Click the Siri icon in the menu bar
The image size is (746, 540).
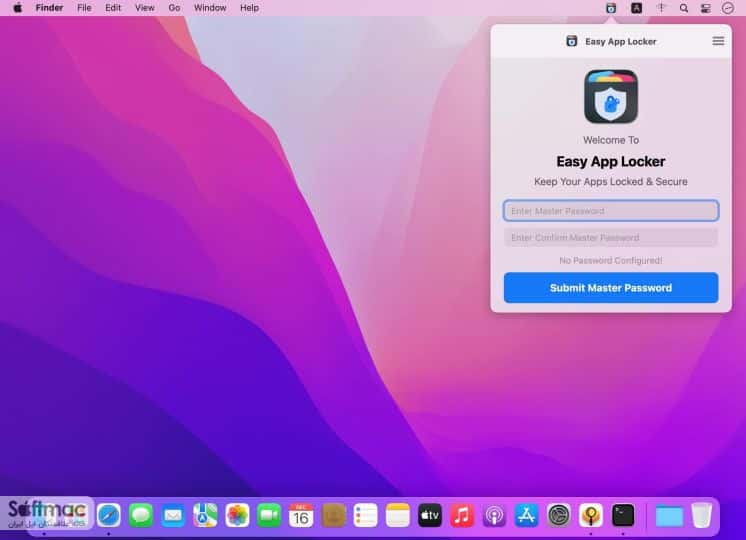coord(727,8)
